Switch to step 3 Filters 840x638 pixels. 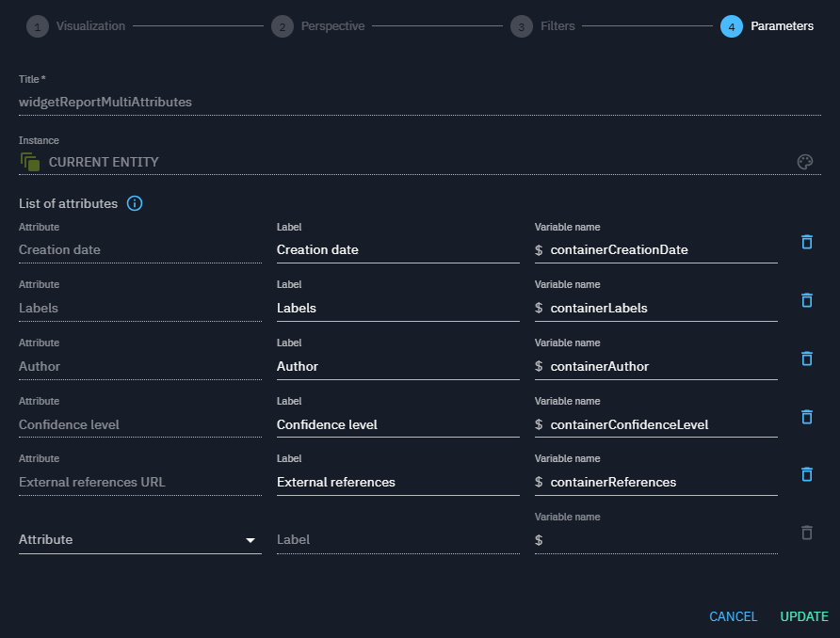[x=544, y=26]
